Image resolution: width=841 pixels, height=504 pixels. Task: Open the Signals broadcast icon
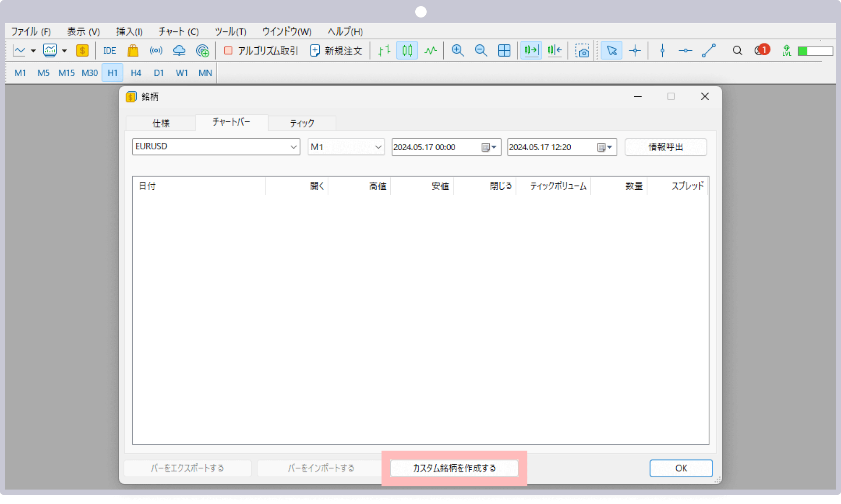156,51
